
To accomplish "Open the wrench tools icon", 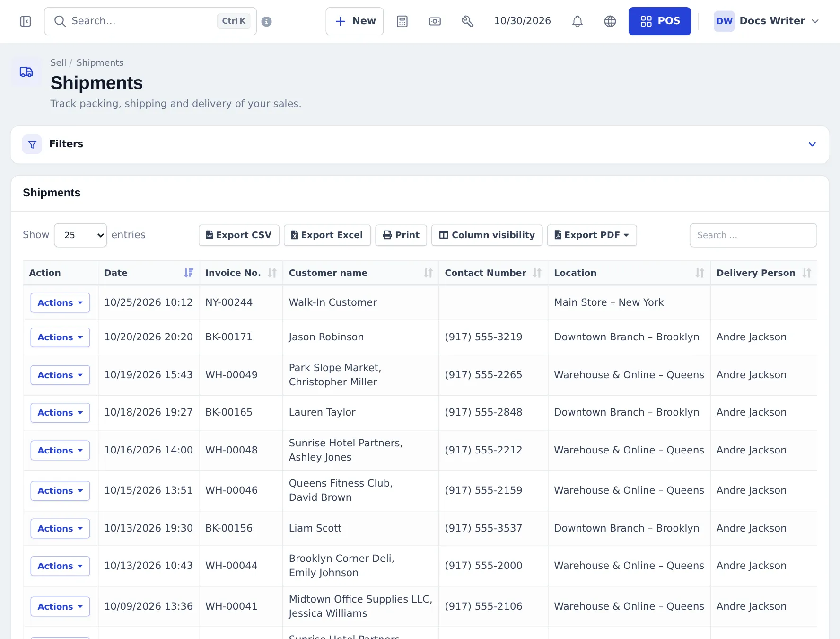I will tap(467, 21).
